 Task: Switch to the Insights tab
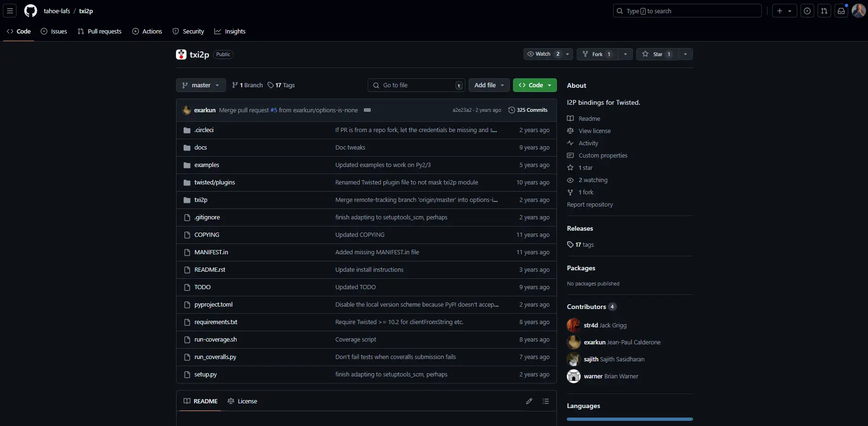coord(230,32)
